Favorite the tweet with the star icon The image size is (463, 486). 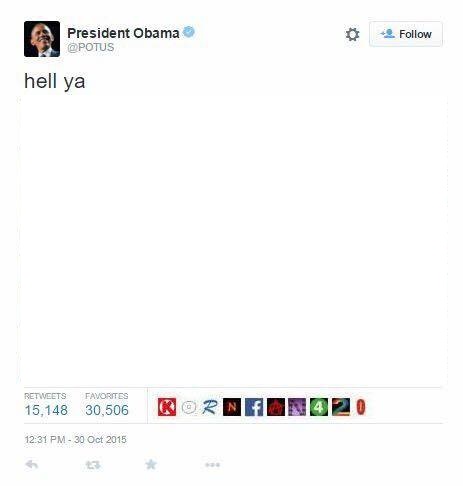[x=151, y=464]
